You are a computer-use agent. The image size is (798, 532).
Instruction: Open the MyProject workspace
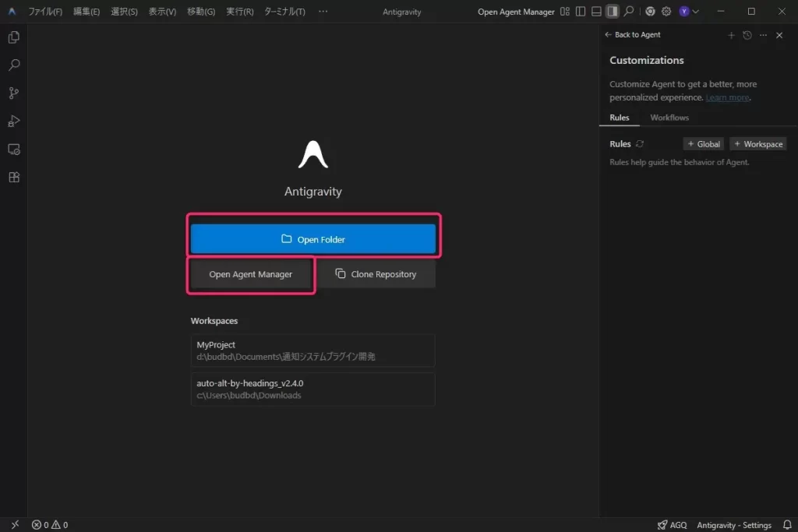[x=313, y=351]
